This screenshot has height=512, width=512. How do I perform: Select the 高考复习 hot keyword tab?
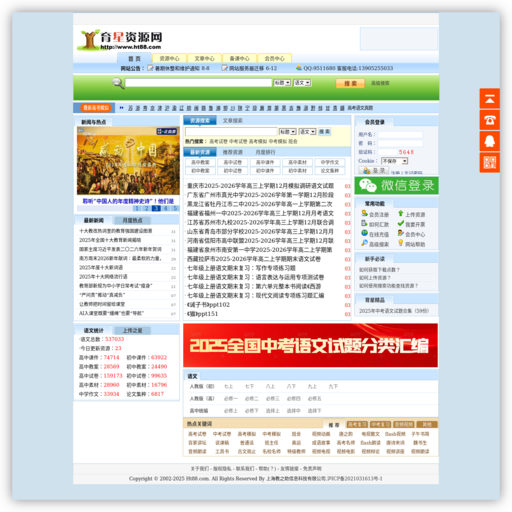[x=357, y=424]
